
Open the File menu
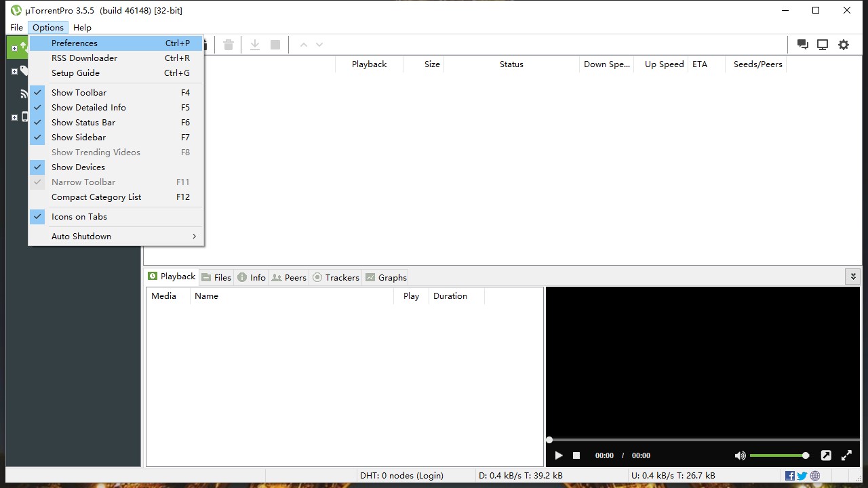pyautogui.click(x=17, y=27)
